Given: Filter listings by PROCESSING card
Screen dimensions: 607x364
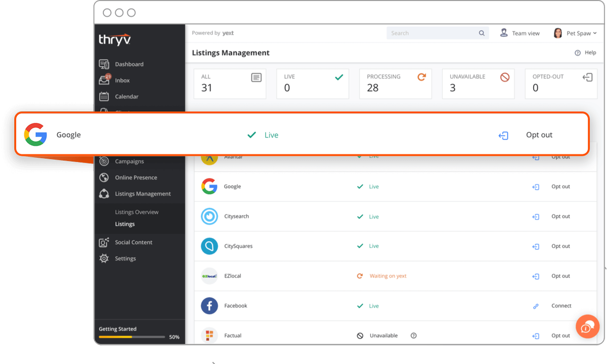Looking at the screenshot, I should pos(396,83).
